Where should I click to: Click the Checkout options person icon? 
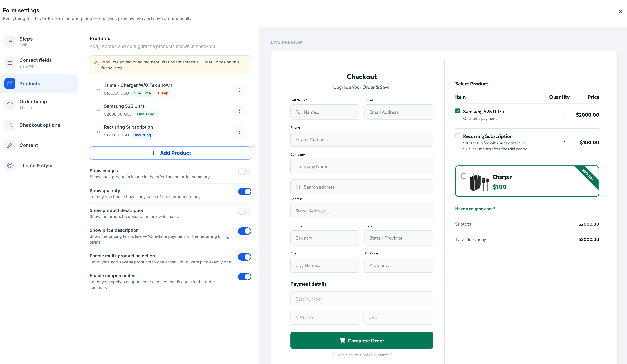(x=10, y=125)
